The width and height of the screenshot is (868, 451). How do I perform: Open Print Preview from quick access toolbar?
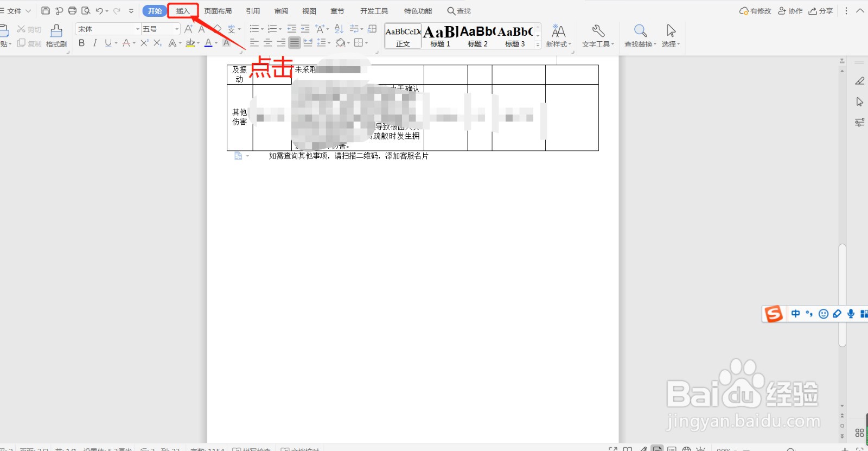tap(86, 11)
